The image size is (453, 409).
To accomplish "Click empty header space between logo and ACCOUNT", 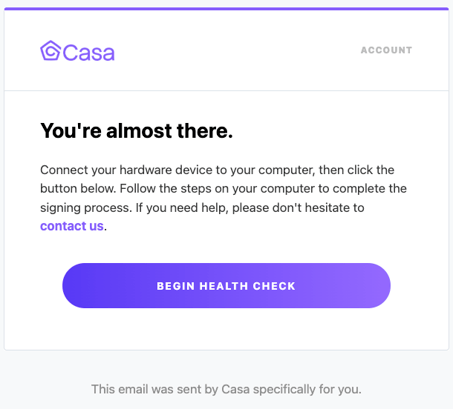I will pyautogui.click(x=237, y=50).
